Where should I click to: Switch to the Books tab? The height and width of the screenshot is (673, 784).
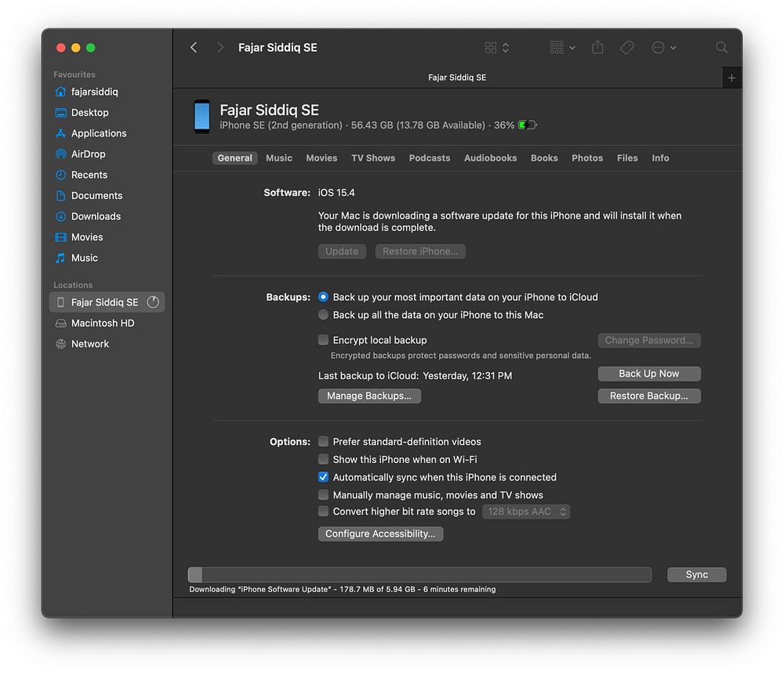coord(544,158)
